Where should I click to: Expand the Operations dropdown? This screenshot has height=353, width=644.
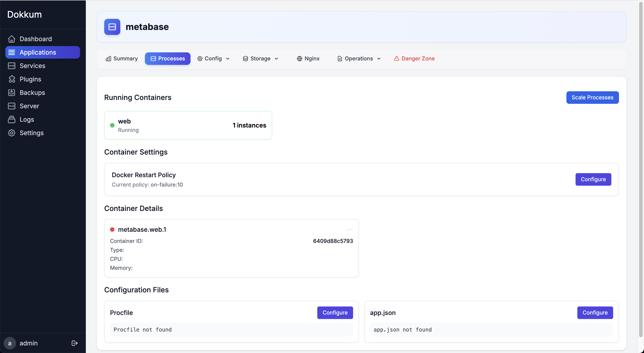pyautogui.click(x=358, y=58)
